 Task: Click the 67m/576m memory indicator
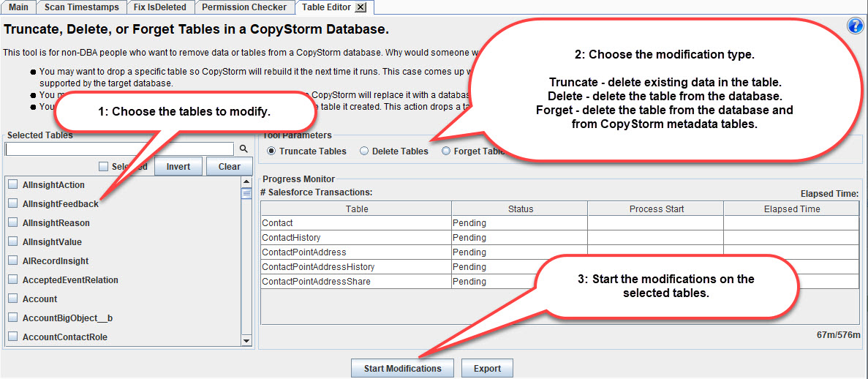pyautogui.click(x=838, y=334)
